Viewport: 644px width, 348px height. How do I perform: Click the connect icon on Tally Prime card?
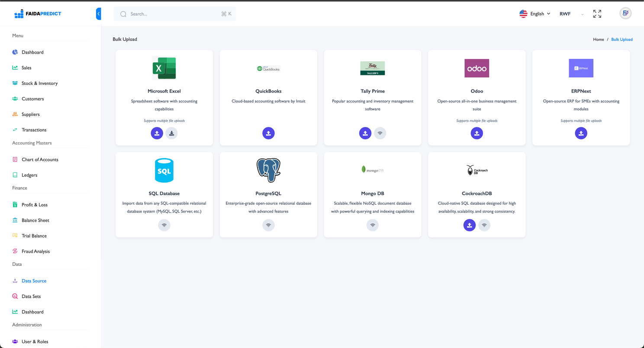click(x=380, y=133)
